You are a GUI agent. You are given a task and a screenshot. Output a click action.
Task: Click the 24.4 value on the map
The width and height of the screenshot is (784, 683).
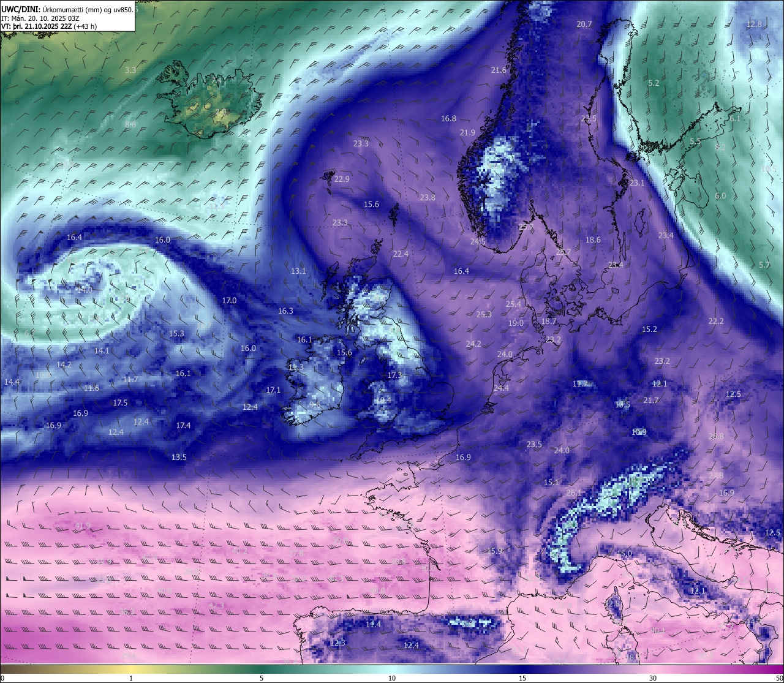(501, 388)
